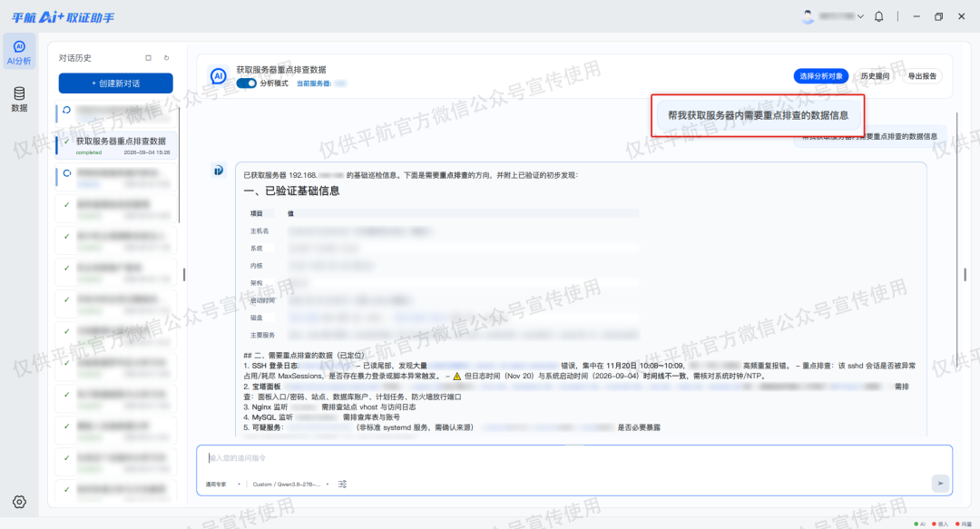Open the user account dropdown arrow
The height and width of the screenshot is (529, 980).
pos(860,17)
